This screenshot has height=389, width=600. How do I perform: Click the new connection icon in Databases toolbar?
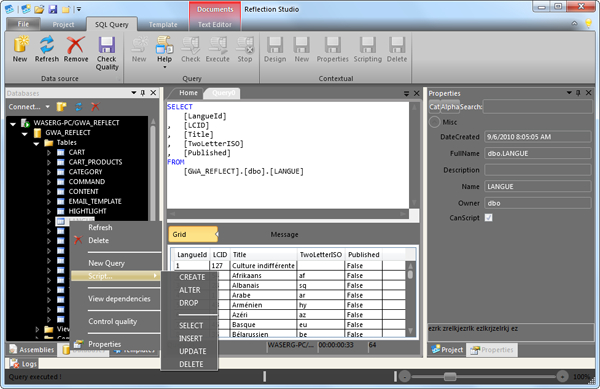coord(62,107)
